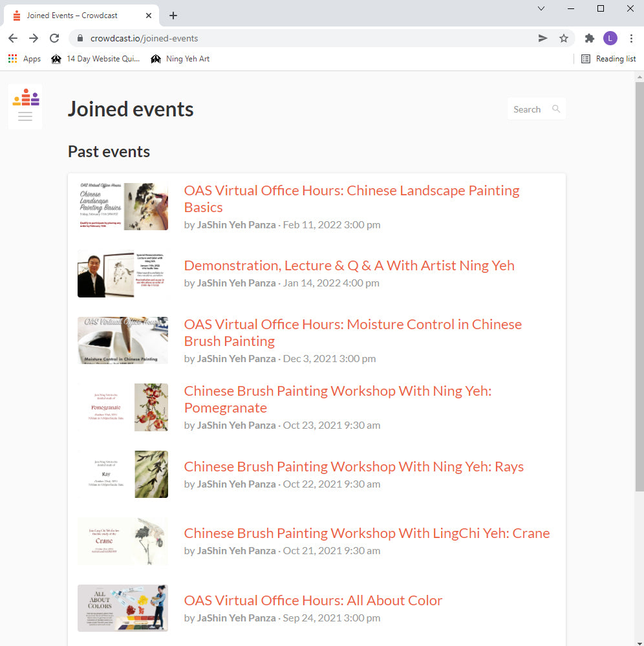
Task: Click the vertical scrollbar thumb
Action: [639, 286]
